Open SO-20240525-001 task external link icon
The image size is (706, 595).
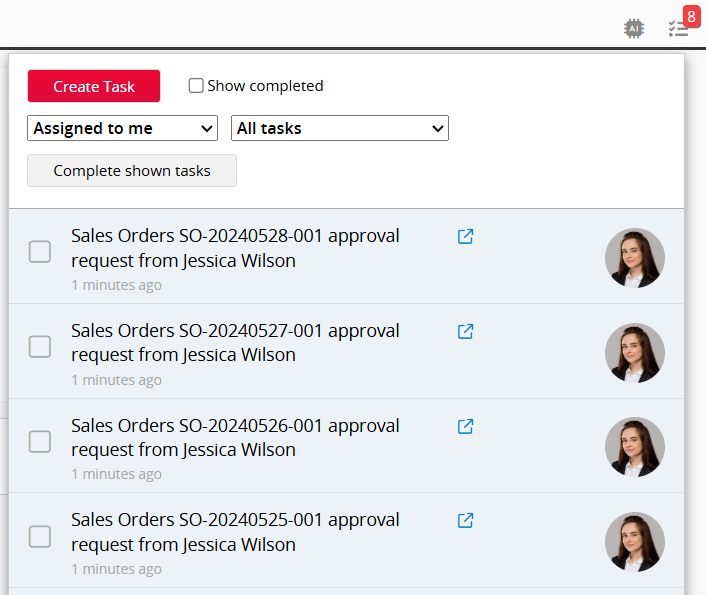465,520
